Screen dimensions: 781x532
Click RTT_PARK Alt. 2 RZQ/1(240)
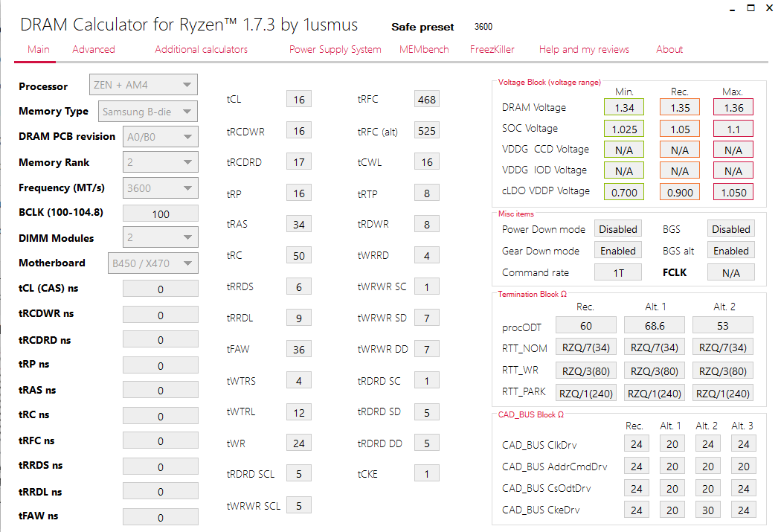pyautogui.click(x=723, y=394)
